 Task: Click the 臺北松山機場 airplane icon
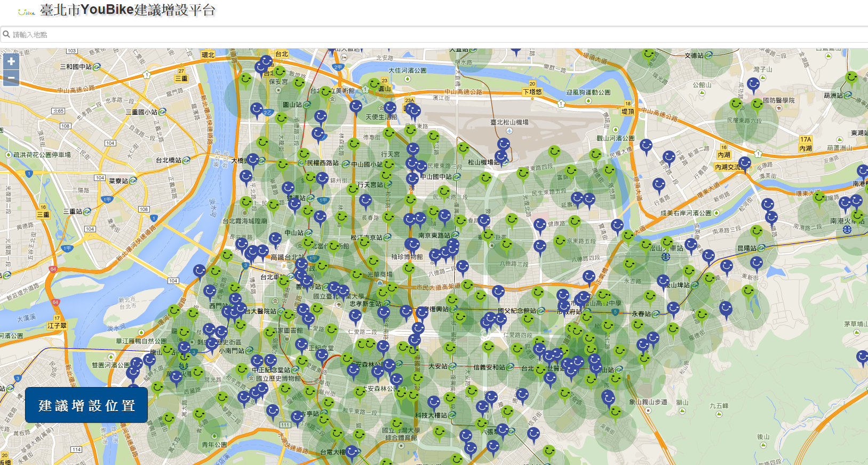point(510,130)
